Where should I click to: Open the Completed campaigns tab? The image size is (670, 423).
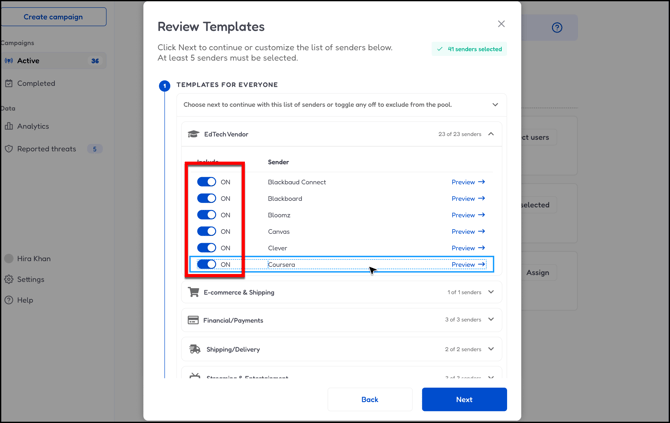[x=36, y=83]
